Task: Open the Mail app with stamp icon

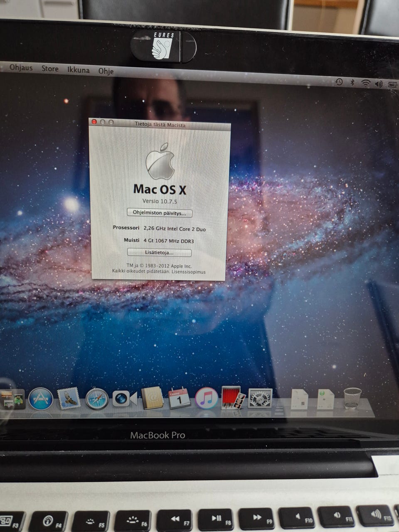Action: (x=69, y=399)
